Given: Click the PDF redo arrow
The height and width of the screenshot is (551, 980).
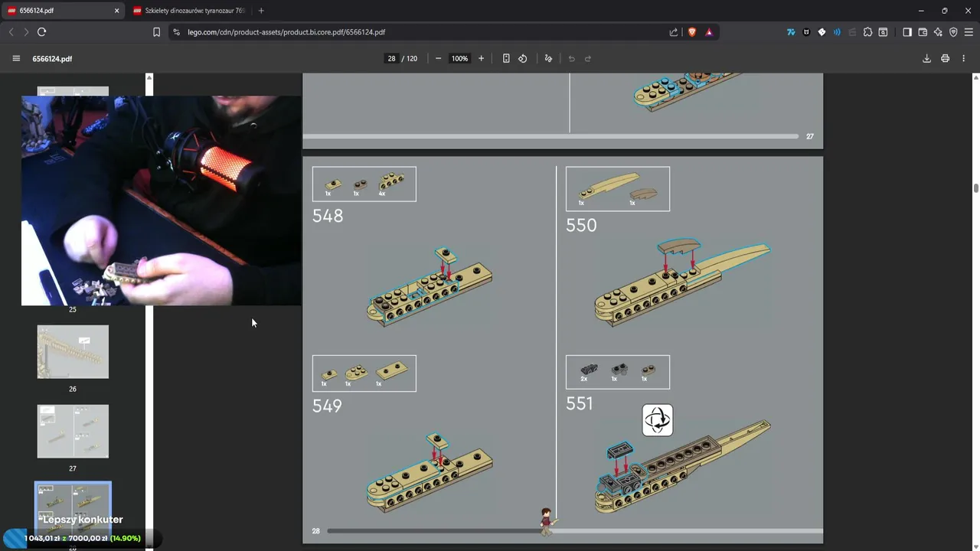Looking at the screenshot, I should [588, 58].
